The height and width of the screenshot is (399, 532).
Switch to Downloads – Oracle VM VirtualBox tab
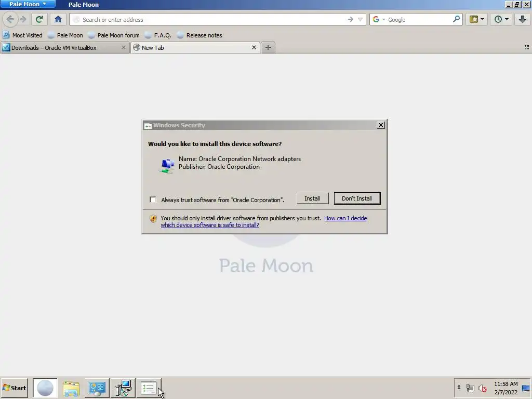(x=65, y=47)
